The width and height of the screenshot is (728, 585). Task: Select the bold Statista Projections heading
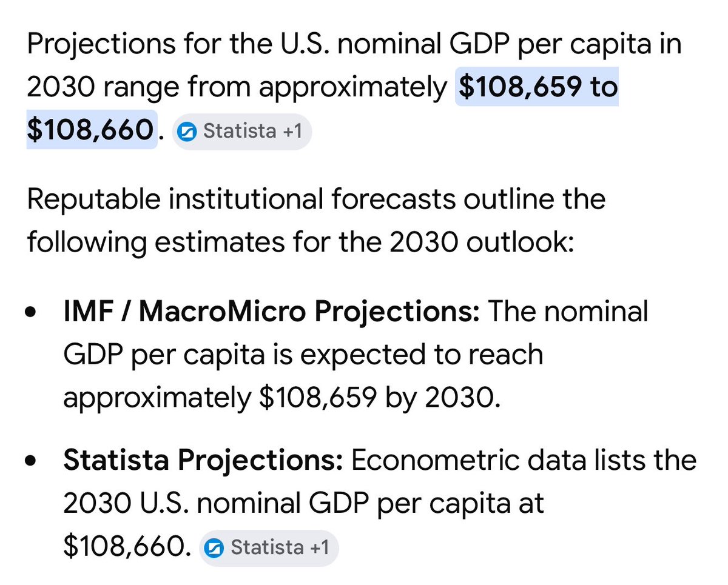[204, 461]
